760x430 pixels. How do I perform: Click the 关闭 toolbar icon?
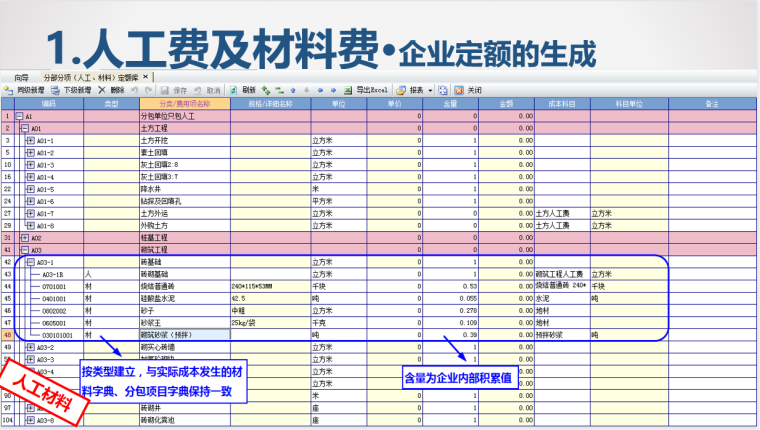click(x=459, y=90)
